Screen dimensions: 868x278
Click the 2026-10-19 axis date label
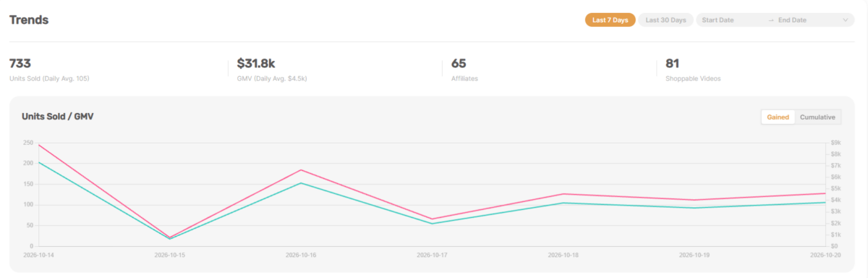[695, 255]
